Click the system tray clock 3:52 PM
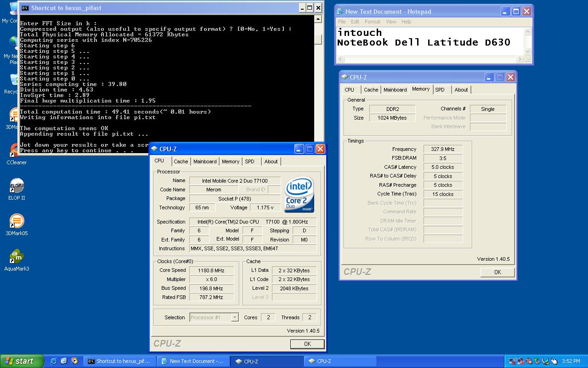The width and height of the screenshot is (588, 368). (x=571, y=361)
